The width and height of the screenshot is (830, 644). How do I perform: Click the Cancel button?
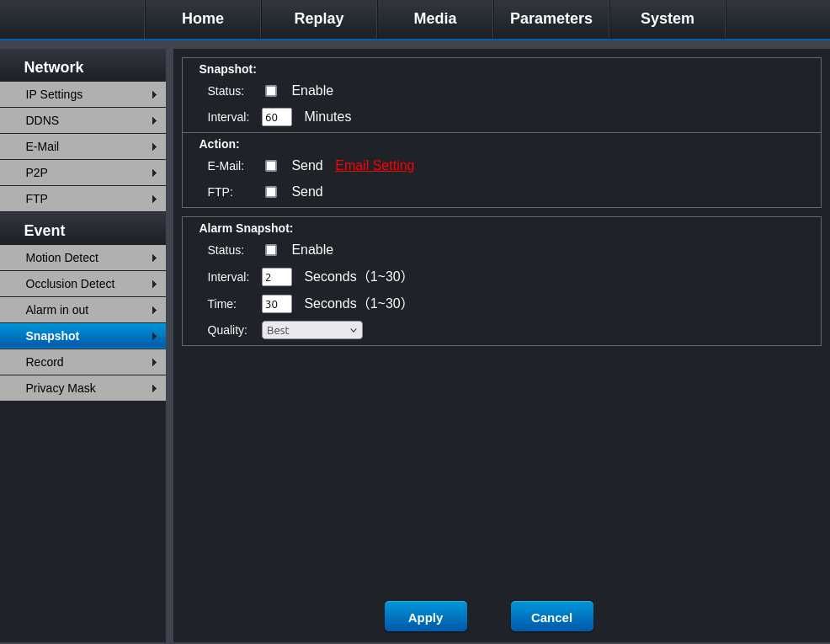551,616
